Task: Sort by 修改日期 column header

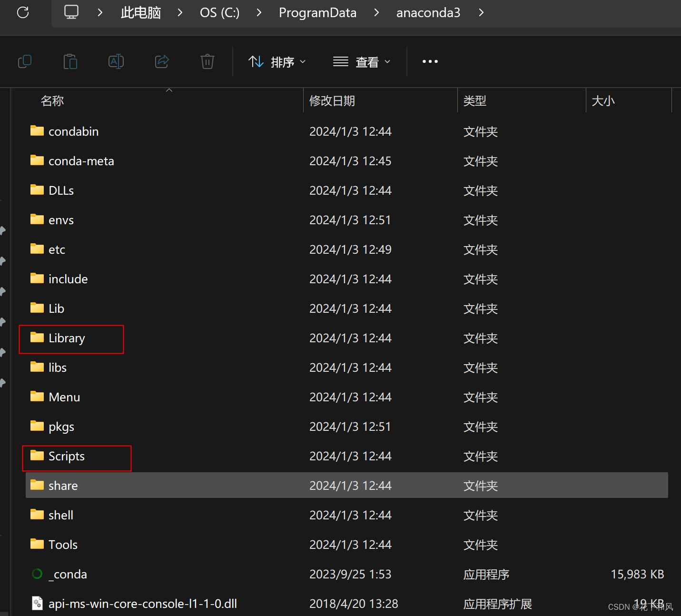Action: point(332,101)
